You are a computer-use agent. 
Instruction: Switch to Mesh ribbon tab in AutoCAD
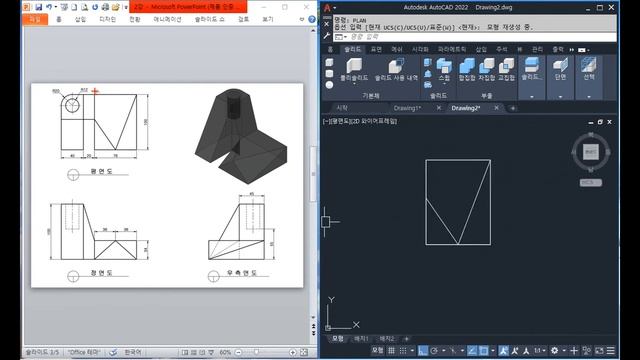tap(397, 49)
